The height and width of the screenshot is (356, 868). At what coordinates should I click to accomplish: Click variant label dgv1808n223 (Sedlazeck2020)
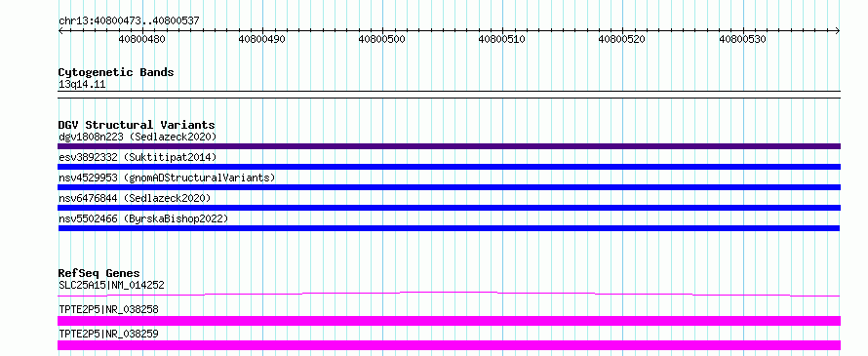click(138, 137)
